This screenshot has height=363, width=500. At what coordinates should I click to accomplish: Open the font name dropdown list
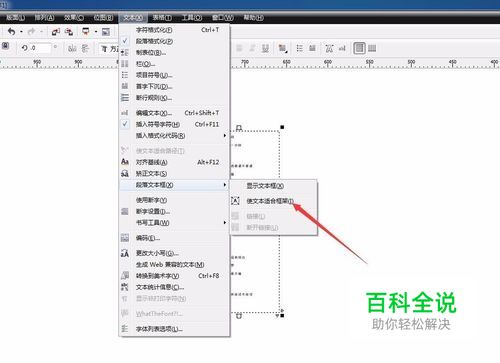[109, 49]
